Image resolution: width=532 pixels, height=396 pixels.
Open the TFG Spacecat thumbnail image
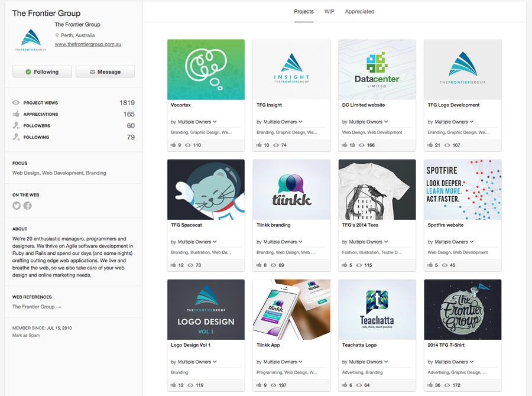[x=206, y=190]
